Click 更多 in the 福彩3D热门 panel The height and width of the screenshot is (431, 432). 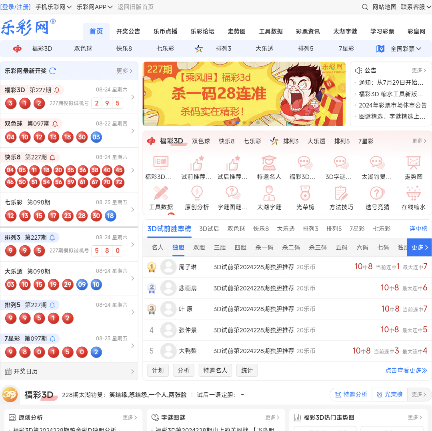coord(415,417)
